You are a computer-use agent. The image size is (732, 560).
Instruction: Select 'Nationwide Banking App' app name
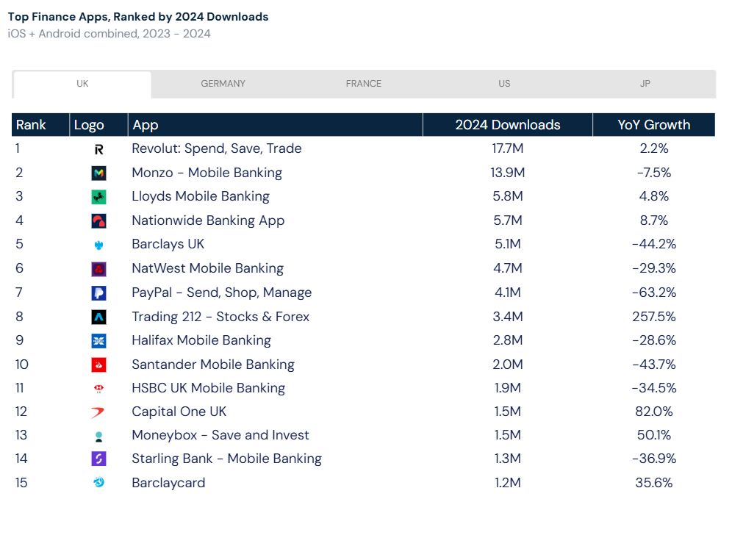(208, 220)
